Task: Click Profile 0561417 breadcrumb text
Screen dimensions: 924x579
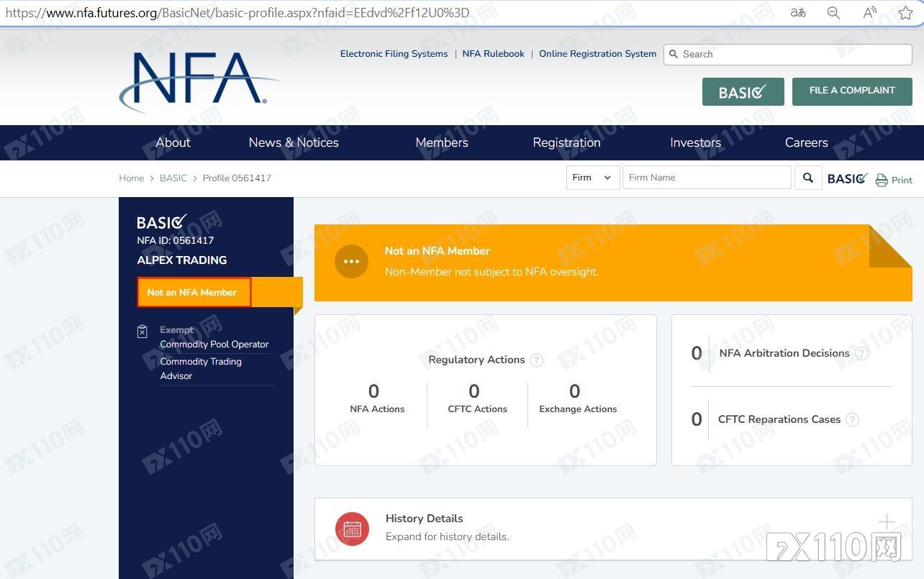Action: click(237, 178)
